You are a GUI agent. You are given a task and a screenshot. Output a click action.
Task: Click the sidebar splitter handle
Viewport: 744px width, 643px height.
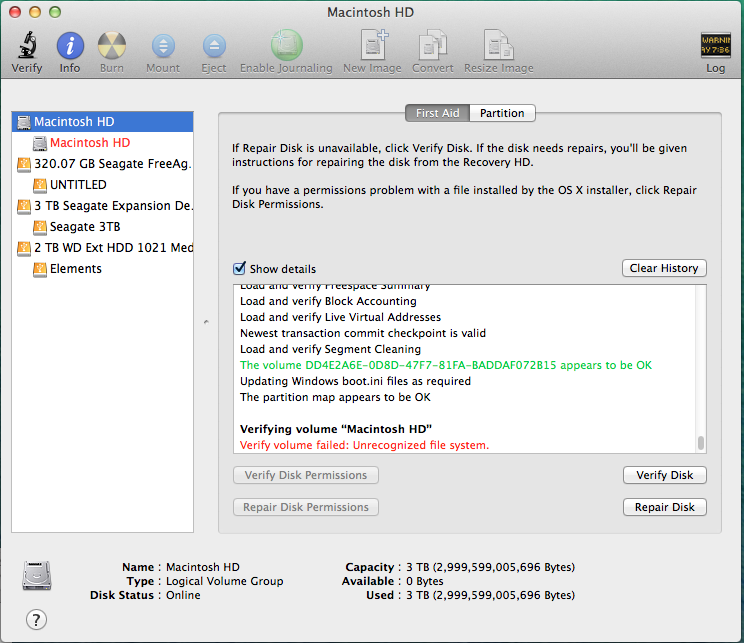click(206, 322)
